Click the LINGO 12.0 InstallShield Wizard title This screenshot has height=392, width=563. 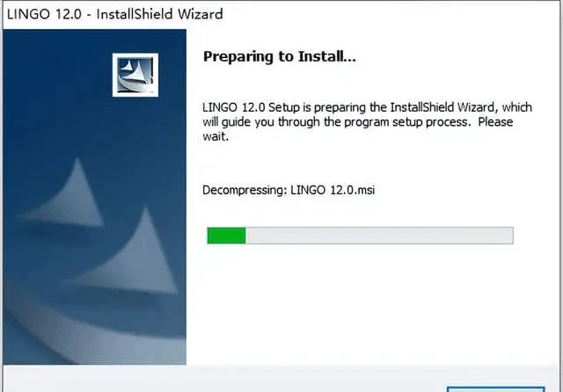click(x=115, y=14)
